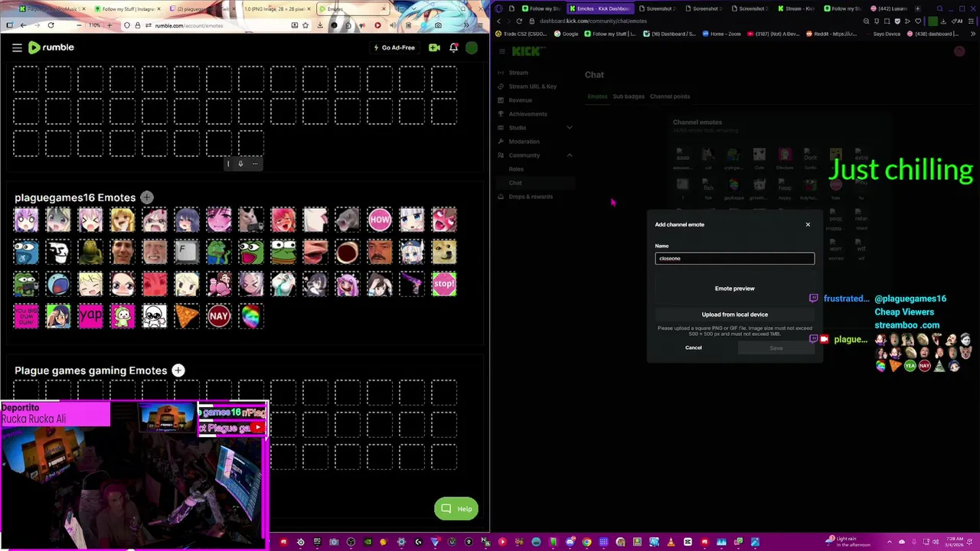Screen dimensions: 980x551
Task: Select the trollface emote
Action: click(58, 252)
